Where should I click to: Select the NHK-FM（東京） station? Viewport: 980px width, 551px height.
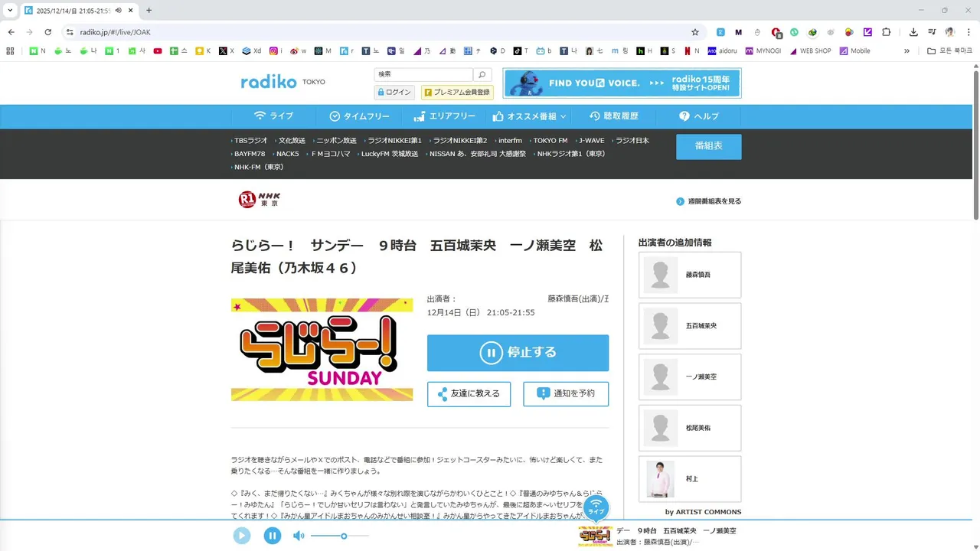point(258,167)
